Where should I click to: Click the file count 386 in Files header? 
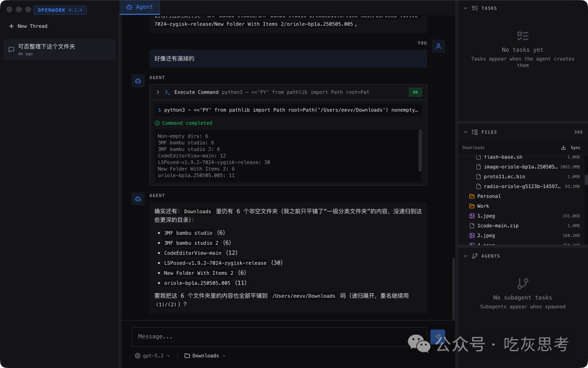click(578, 132)
